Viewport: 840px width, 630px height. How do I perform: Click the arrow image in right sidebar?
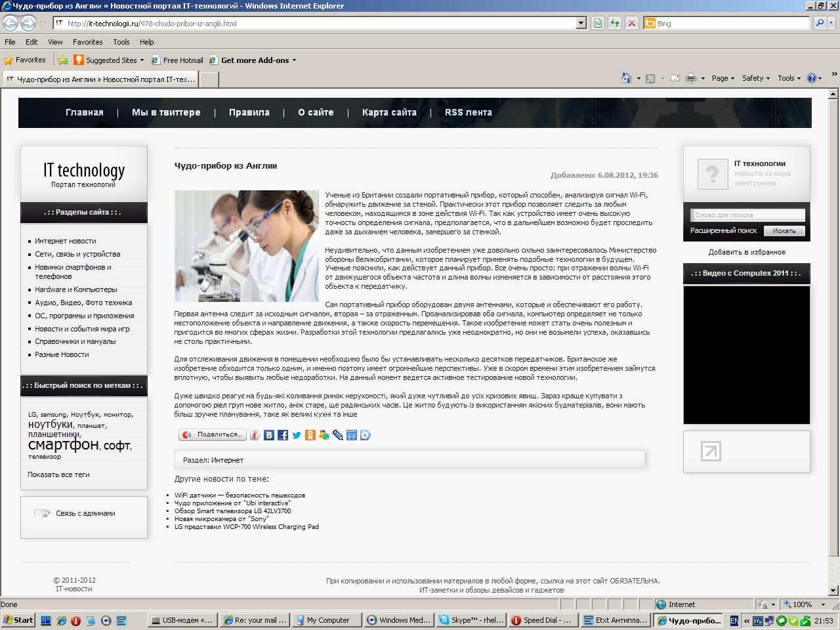coord(711,451)
